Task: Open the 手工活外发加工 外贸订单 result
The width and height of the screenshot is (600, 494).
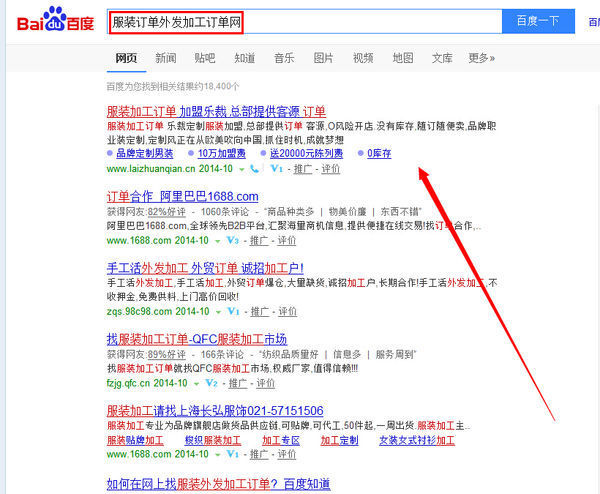Action: click(205, 269)
